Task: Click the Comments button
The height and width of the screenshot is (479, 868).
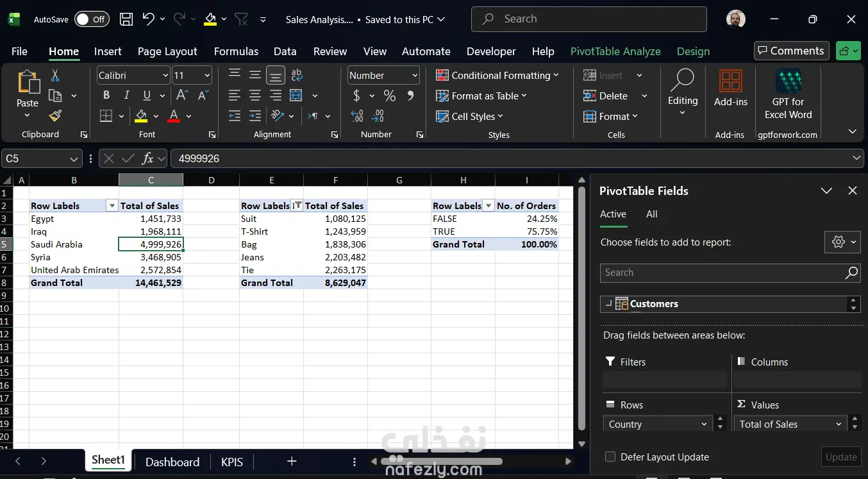Action: 792,51
